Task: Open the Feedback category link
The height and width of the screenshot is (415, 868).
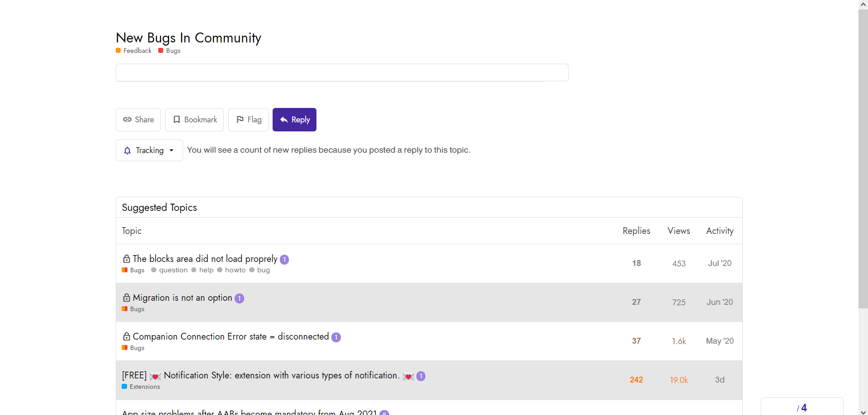Action: coord(134,51)
